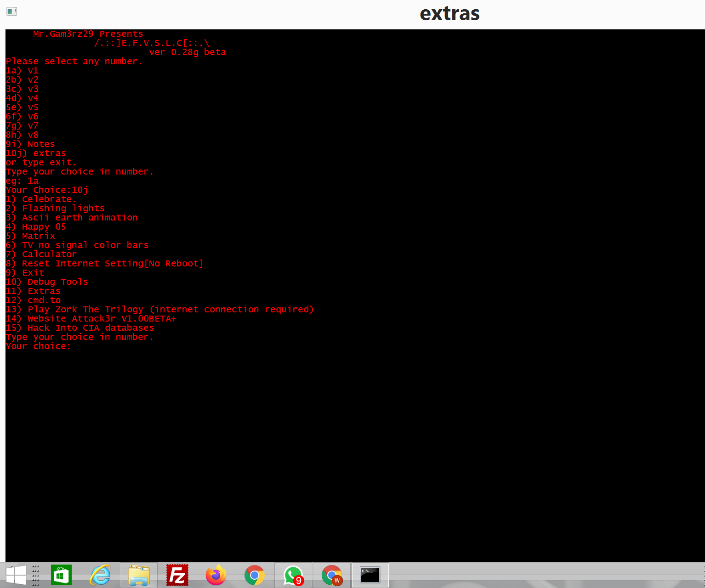The image size is (705, 588).
Task: Click the '6f) v6' menu line
Action: click(22, 117)
